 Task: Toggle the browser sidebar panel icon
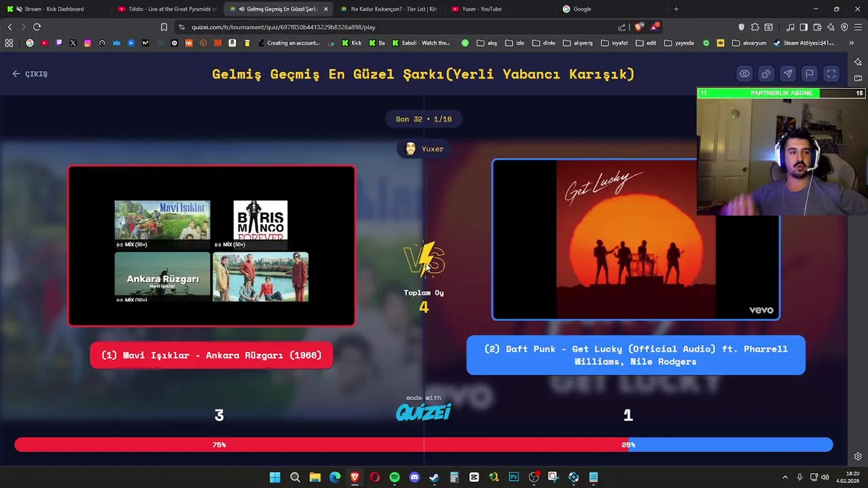804,27
